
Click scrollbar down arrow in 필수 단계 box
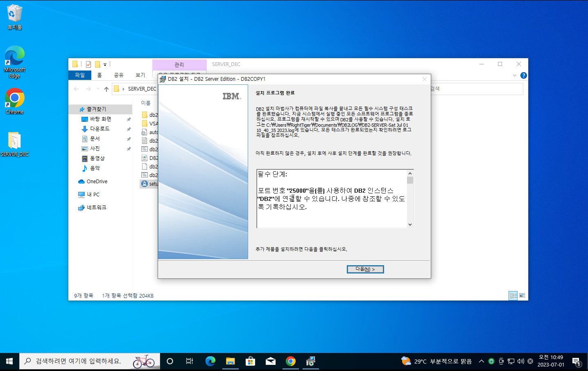410,224
